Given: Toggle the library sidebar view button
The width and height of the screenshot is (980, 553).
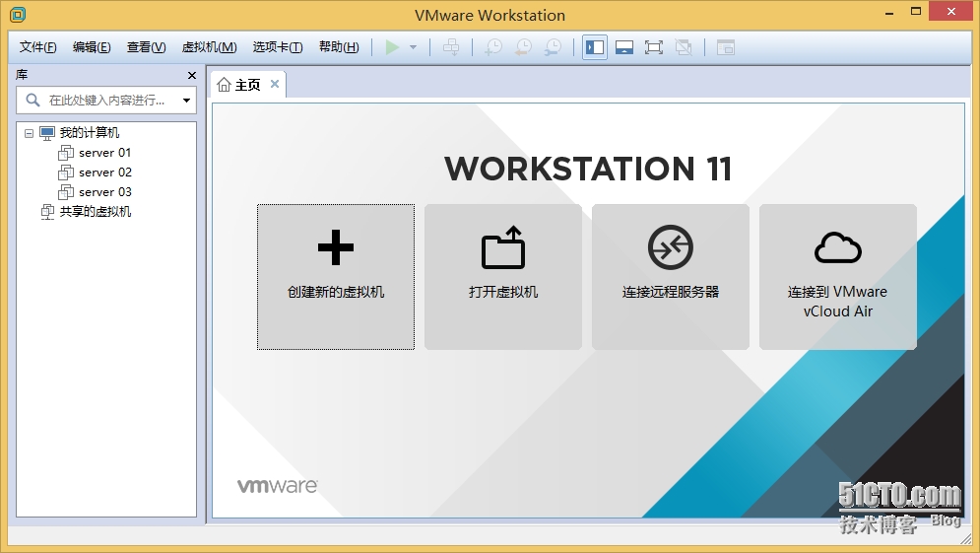Looking at the screenshot, I should tap(594, 47).
